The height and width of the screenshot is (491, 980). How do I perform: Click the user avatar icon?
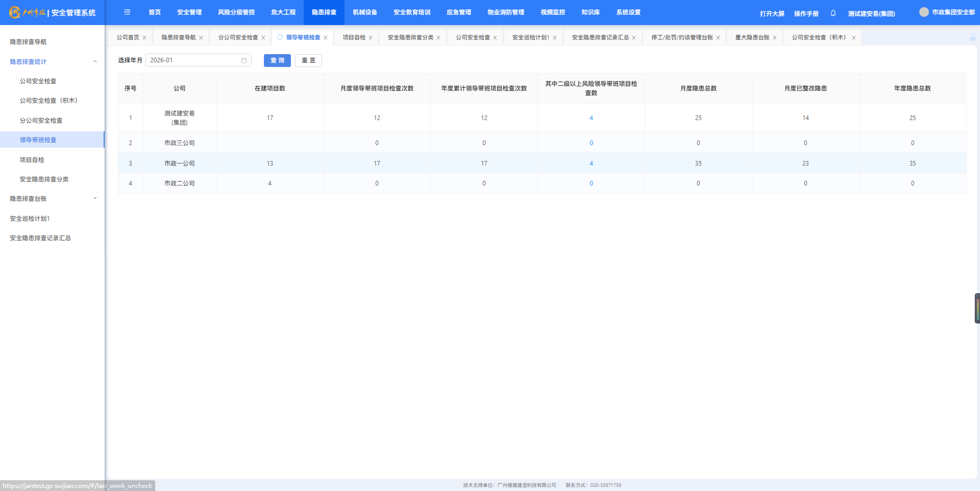(x=924, y=12)
